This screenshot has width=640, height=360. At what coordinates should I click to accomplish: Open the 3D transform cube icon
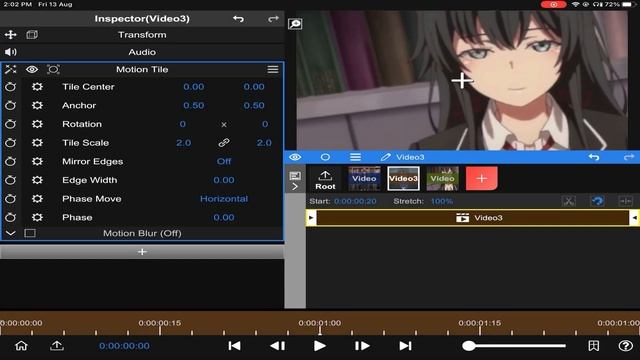point(32,35)
